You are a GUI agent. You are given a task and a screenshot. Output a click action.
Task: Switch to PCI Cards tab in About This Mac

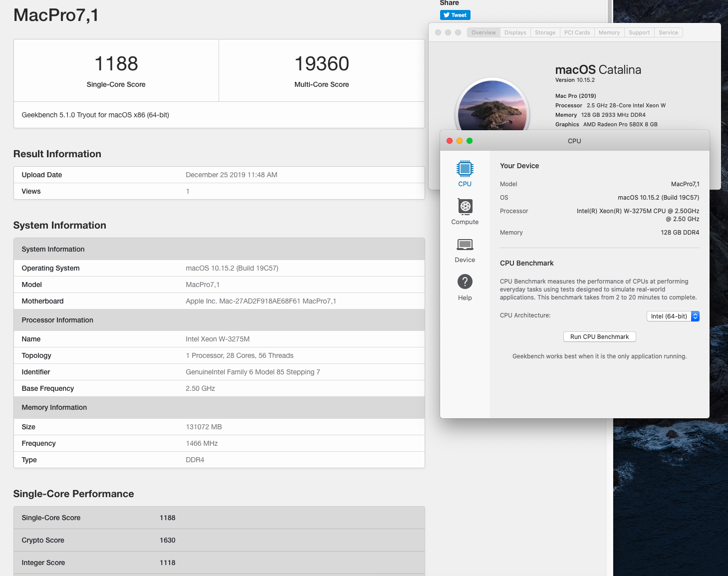pos(577,32)
